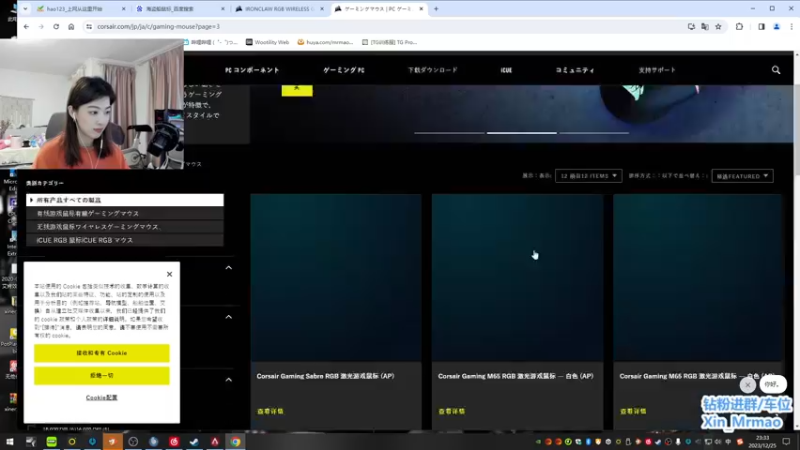The width and height of the screenshot is (800, 450).
Task: Open the Cookie配置 settings link
Action: 102,397
